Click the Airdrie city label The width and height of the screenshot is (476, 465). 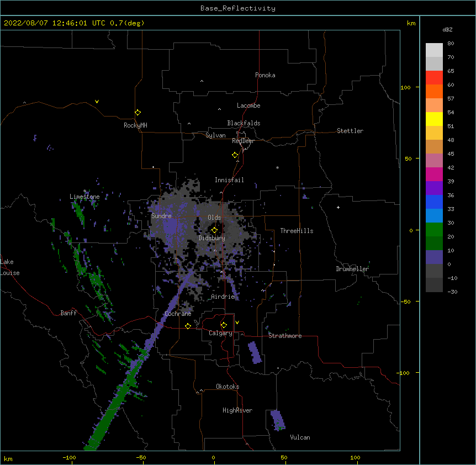223,297
